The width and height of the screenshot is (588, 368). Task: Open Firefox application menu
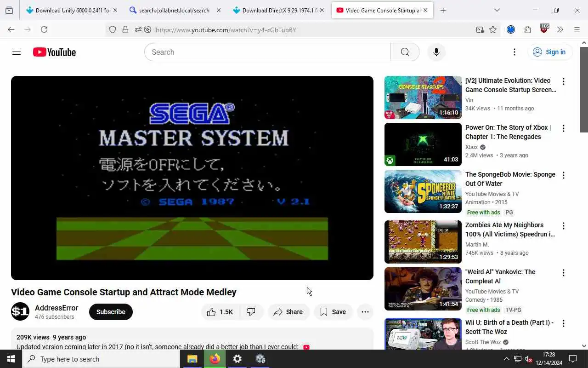pos(577,29)
